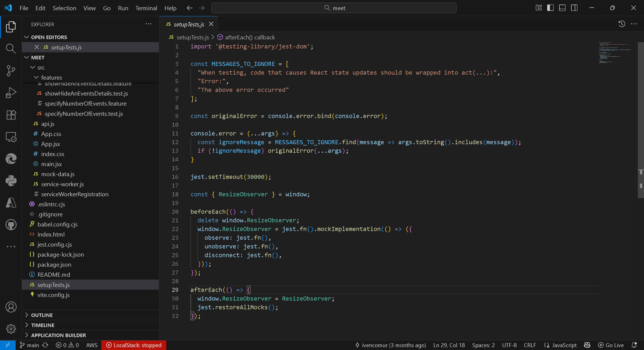The width and height of the screenshot is (644, 350).
Task: Open the Remote Explorer
Action: click(x=11, y=137)
